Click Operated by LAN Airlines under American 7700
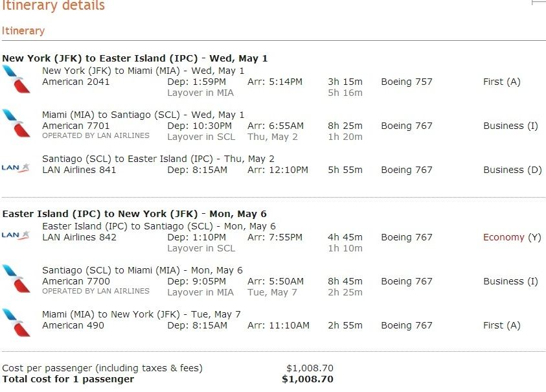Viewport: 546px width, 392px height. coord(96,291)
